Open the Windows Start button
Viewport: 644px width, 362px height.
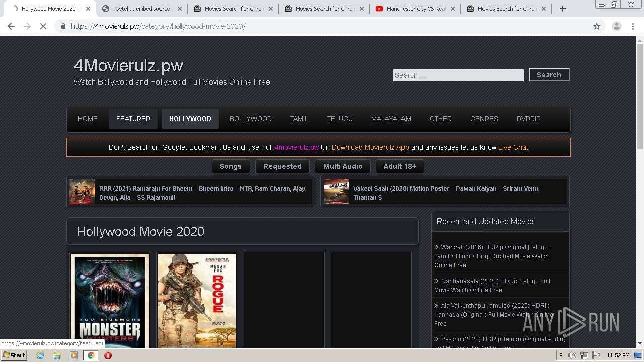[x=14, y=355]
